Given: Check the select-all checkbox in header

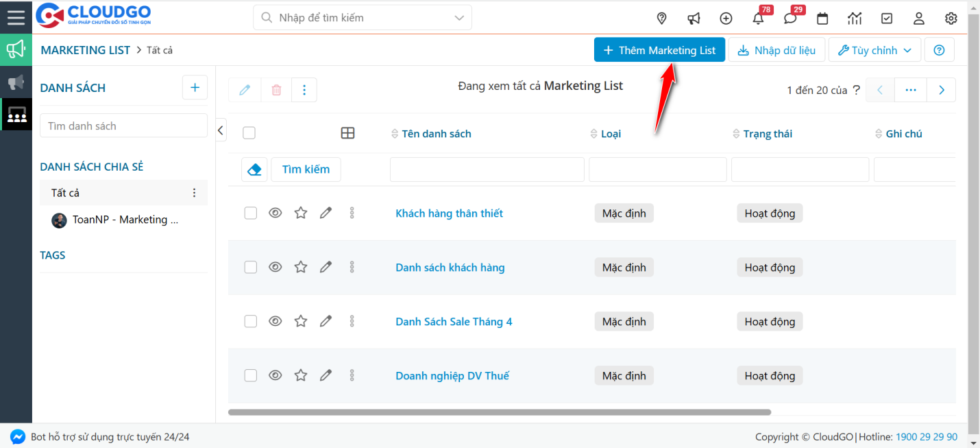Looking at the screenshot, I should point(249,133).
